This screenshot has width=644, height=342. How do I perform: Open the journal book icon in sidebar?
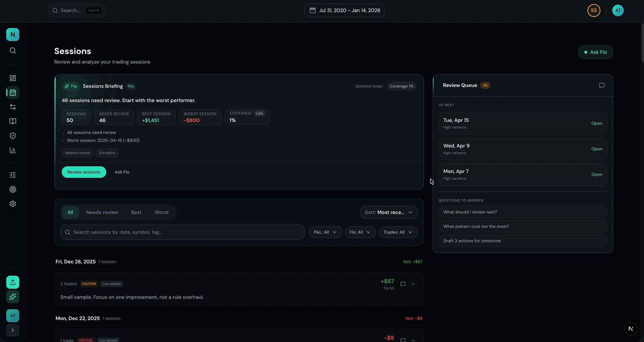13,121
